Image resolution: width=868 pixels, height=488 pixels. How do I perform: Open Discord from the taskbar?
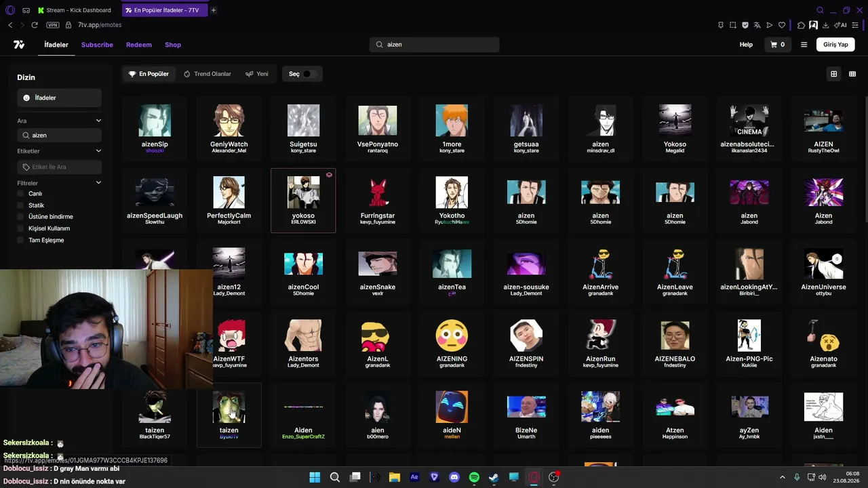tap(454, 477)
